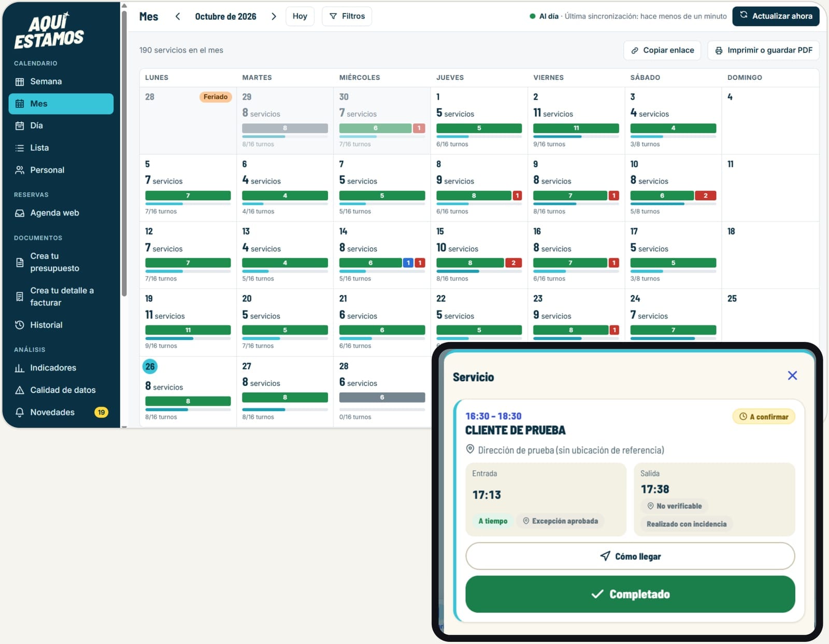Open day 15 with 10 servicios

point(479,255)
